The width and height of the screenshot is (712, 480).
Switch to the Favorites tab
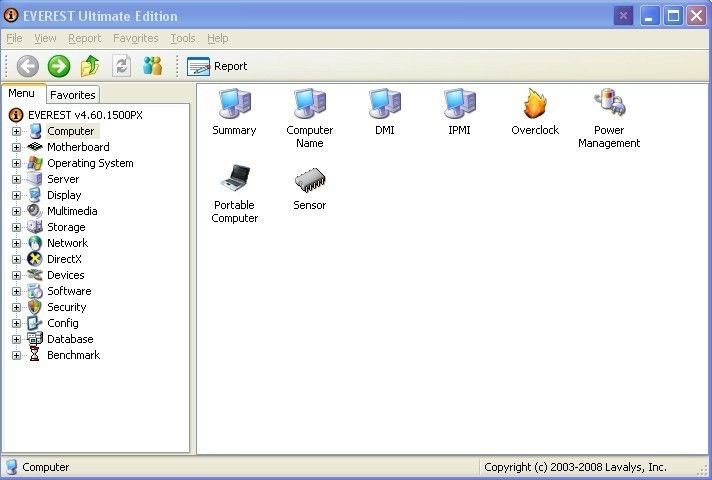[x=73, y=95]
